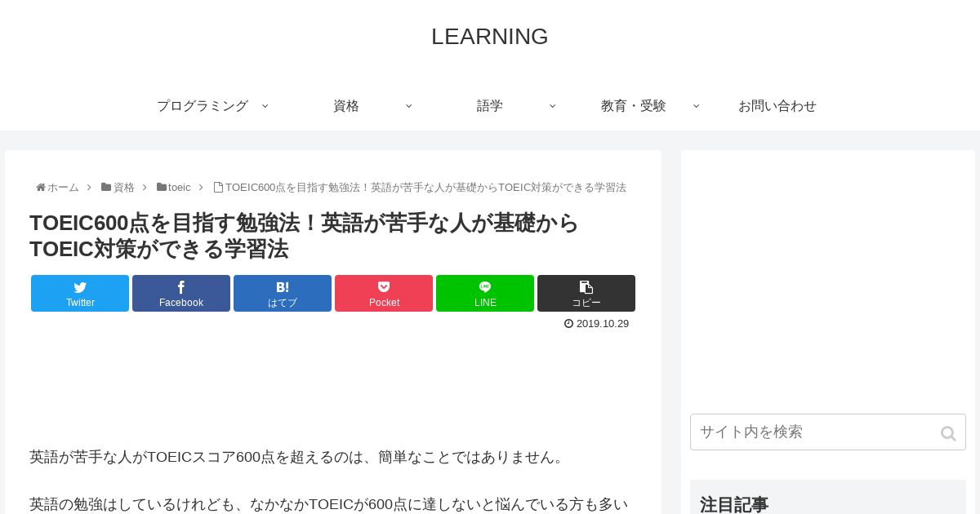Expand the chevron next to 資格 menu
This screenshot has width=980, height=514.
tap(408, 105)
